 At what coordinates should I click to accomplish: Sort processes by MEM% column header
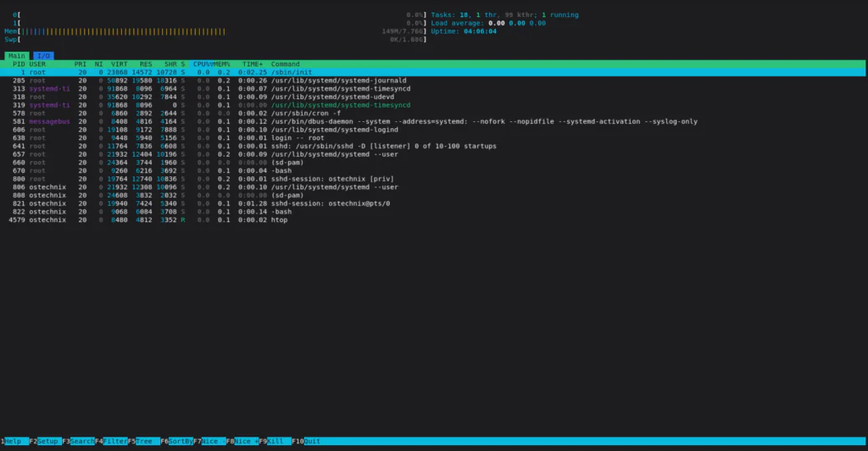click(221, 64)
